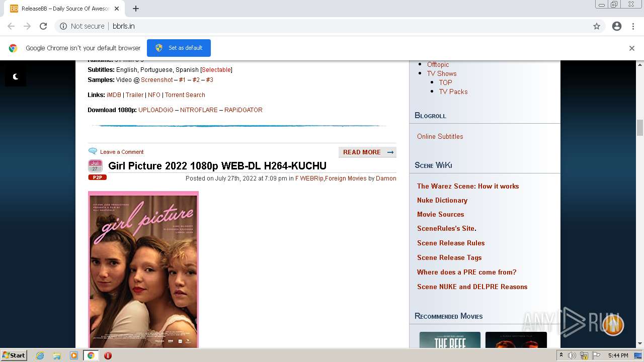Click the comment speech bubble icon
Image resolution: width=644 pixels, height=362 pixels.
pos(93,151)
